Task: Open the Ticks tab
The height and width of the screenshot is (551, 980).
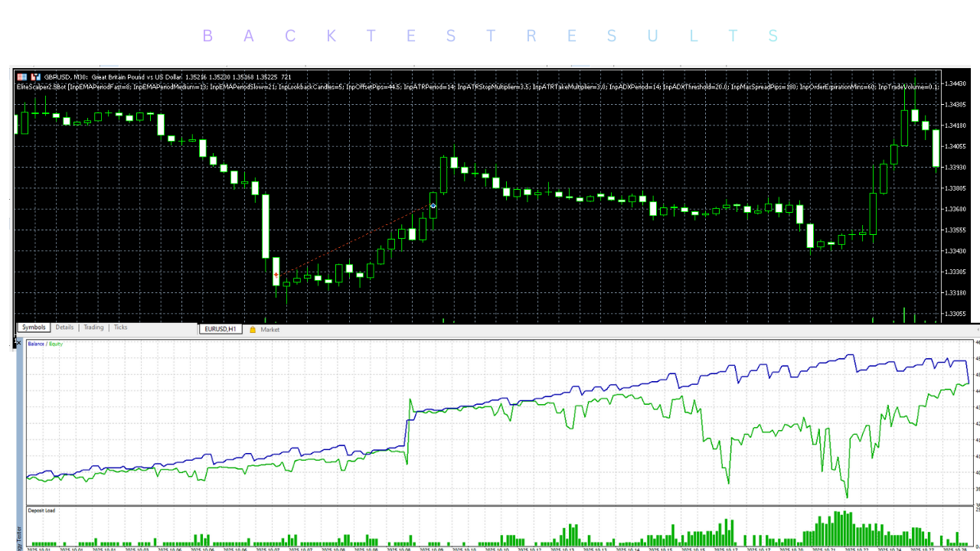Action: [120, 327]
